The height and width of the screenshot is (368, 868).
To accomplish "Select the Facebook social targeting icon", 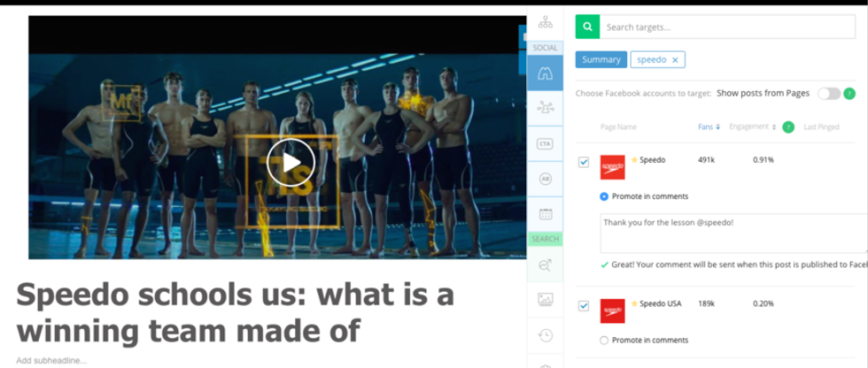I will pyautogui.click(x=546, y=73).
